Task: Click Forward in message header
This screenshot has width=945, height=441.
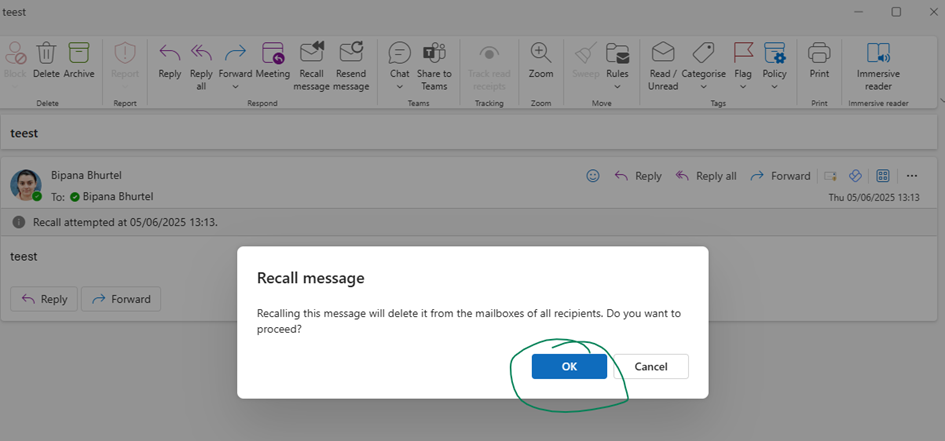Action: pos(780,176)
